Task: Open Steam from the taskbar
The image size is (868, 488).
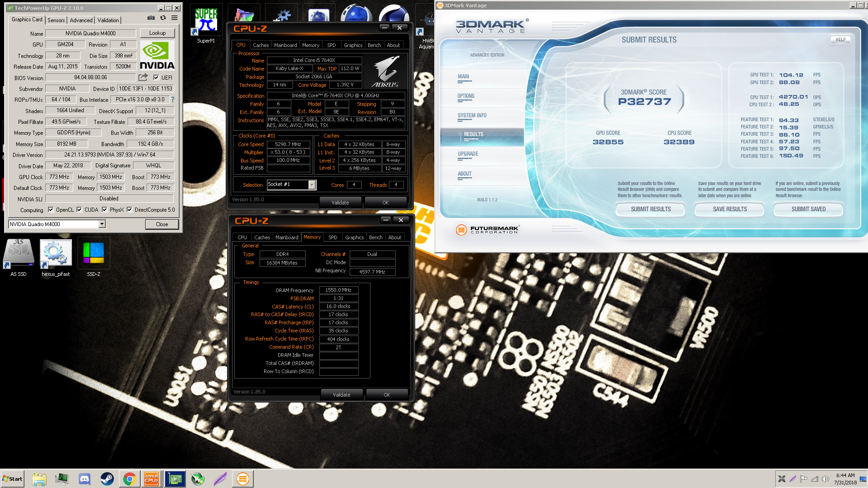Action: (107, 479)
